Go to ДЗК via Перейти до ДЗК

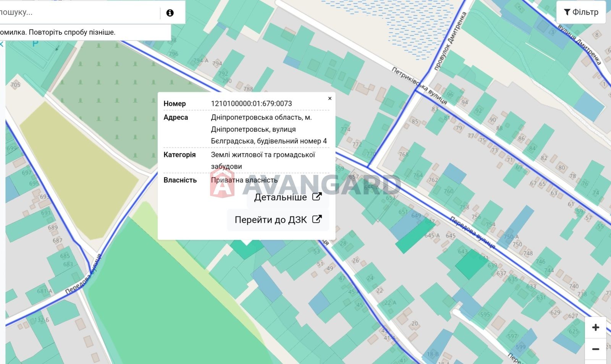(278, 220)
